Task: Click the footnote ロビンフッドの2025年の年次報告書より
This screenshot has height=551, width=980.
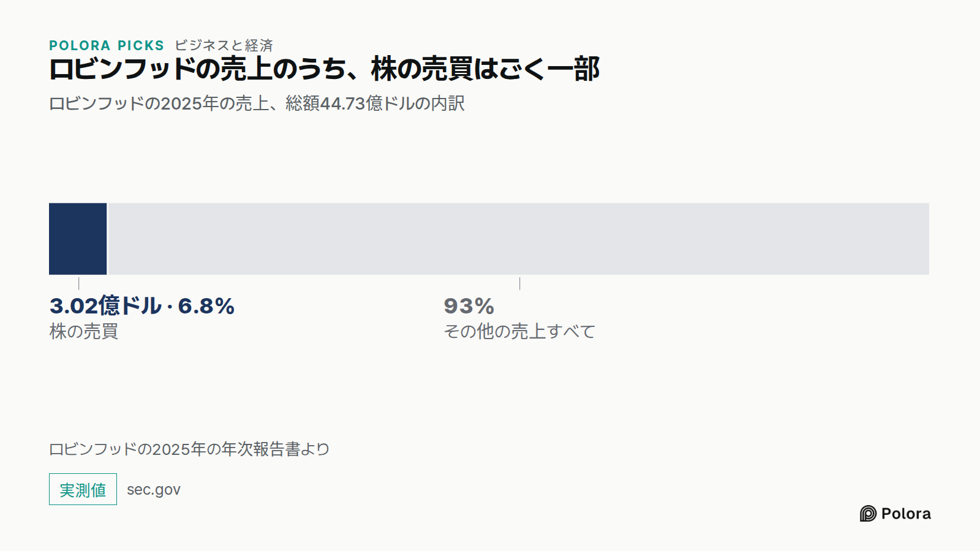Action: tap(189, 449)
